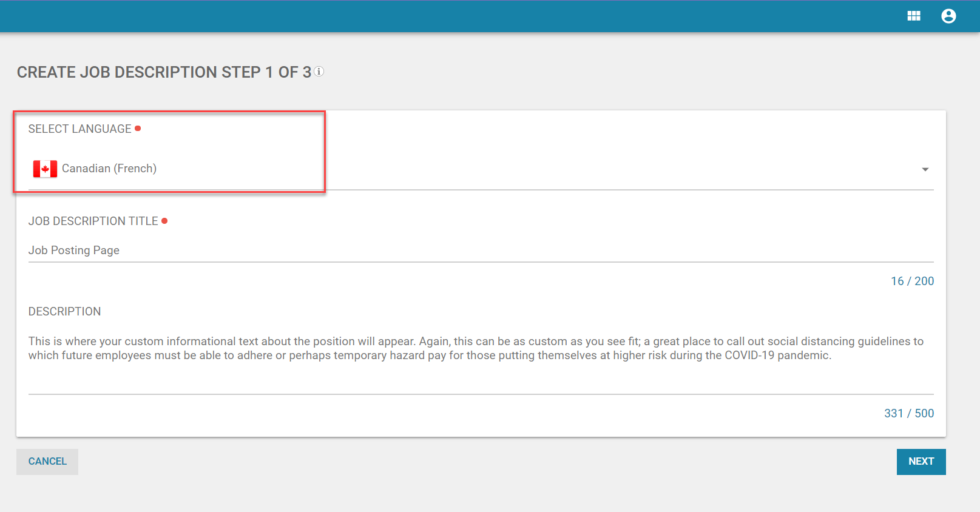Click the 331 / 500 character counter

tap(908, 413)
